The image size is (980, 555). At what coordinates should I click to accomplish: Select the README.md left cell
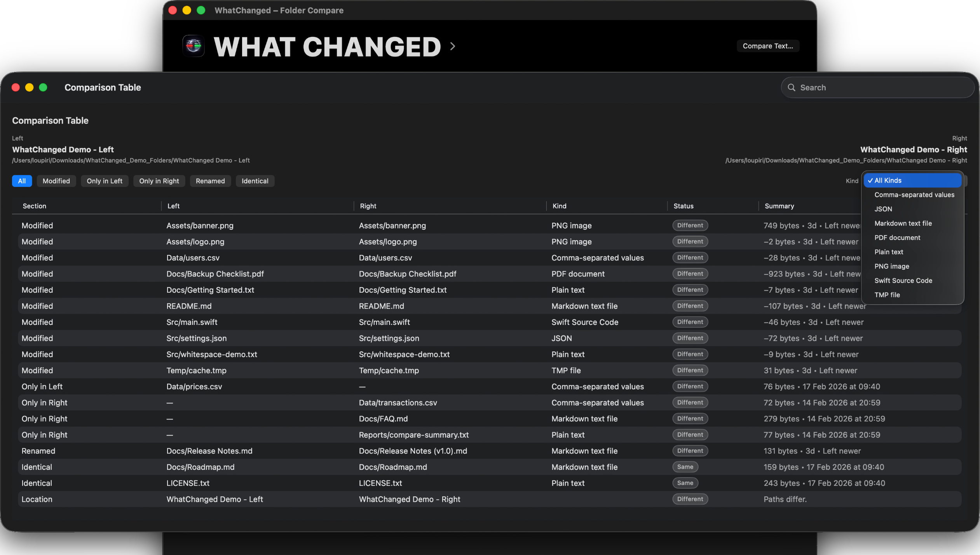(x=189, y=306)
